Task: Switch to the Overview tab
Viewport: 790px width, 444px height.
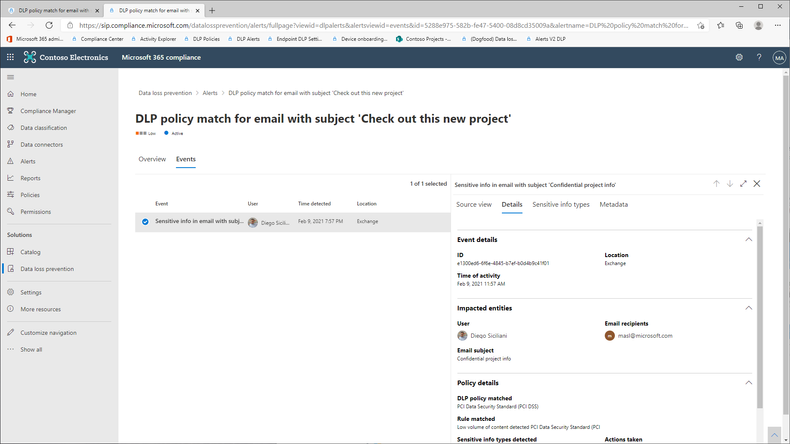Action: click(152, 159)
